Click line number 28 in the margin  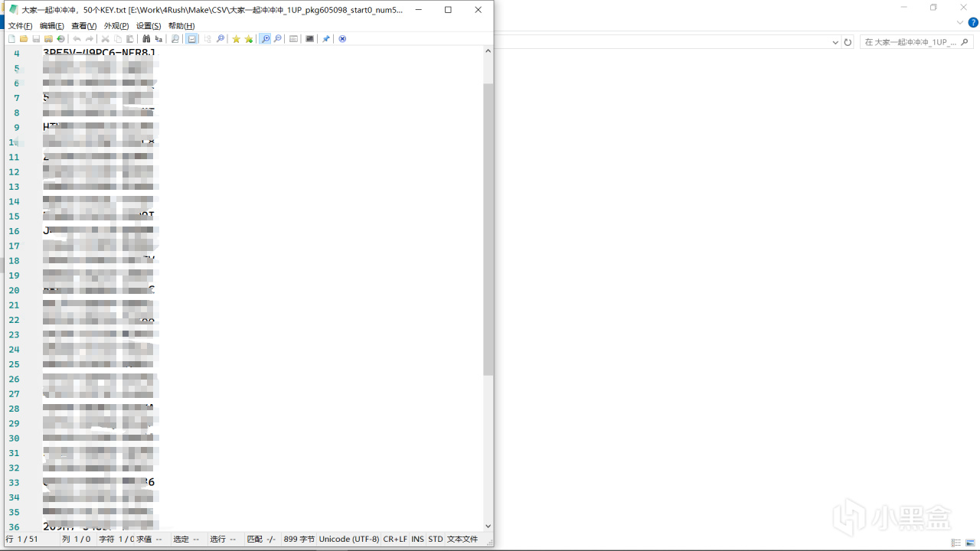coord(15,409)
